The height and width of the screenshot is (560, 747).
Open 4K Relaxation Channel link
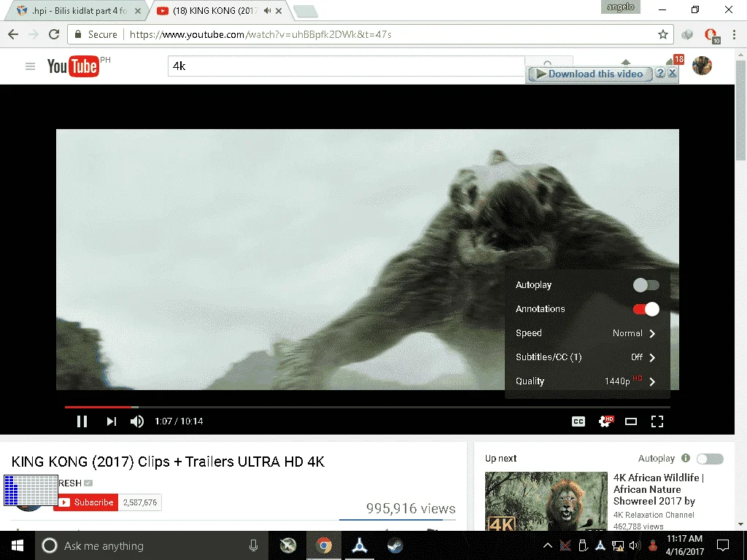coord(654,515)
